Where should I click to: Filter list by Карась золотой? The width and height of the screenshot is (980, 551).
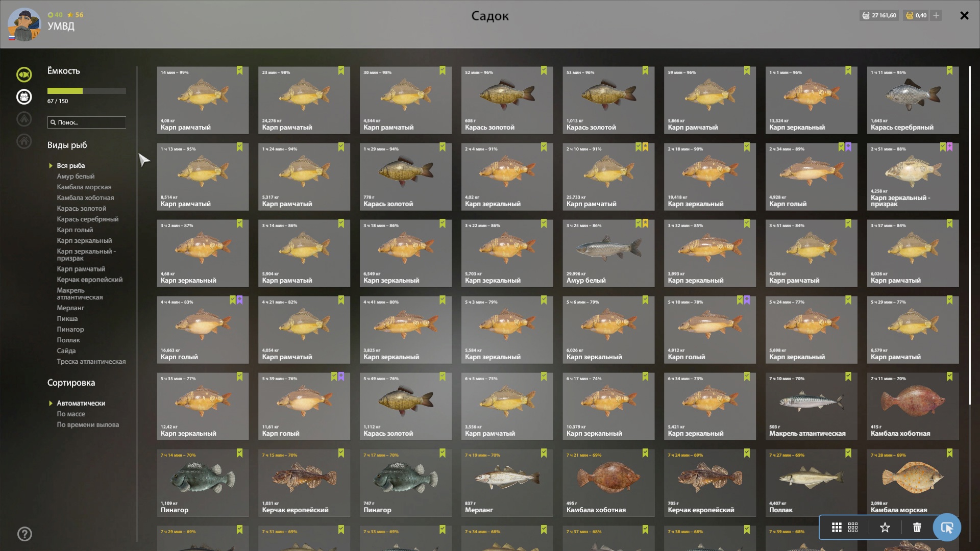point(82,208)
